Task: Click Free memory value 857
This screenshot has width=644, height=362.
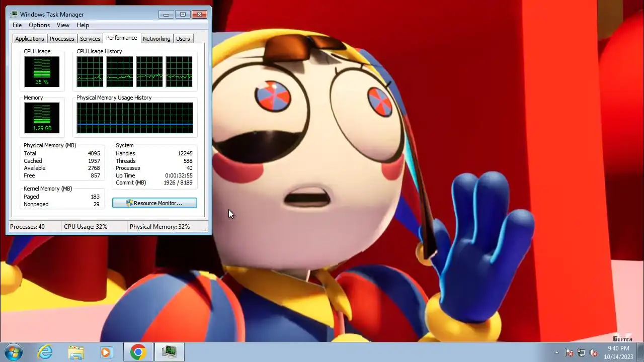Action: click(95, 175)
